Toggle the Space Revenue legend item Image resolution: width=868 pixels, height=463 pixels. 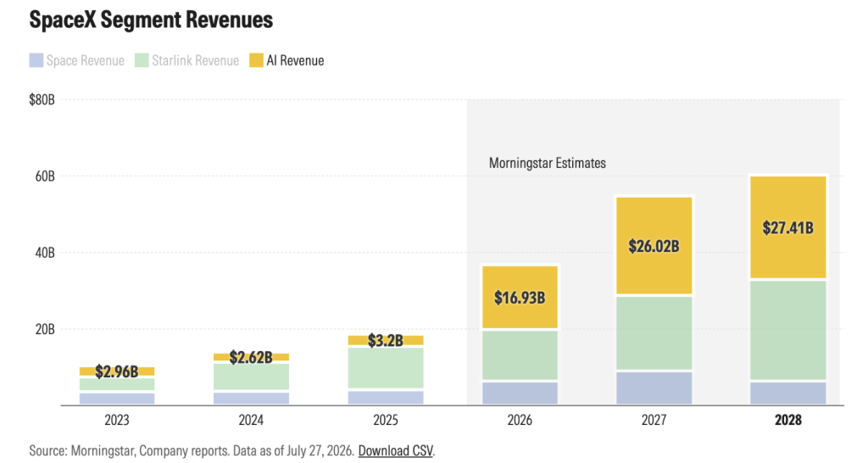pos(77,60)
